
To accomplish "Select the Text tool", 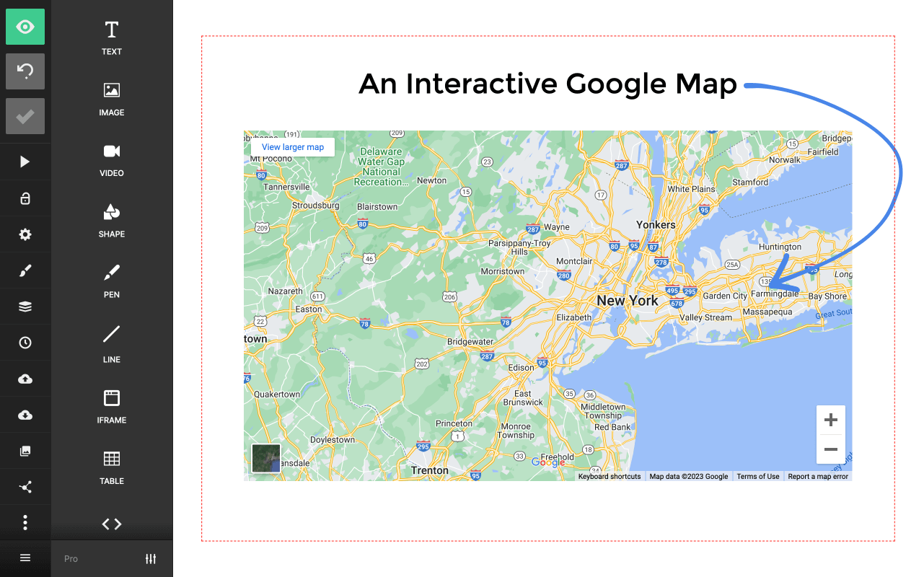I will pyautogui.click(x=112, y=38).
